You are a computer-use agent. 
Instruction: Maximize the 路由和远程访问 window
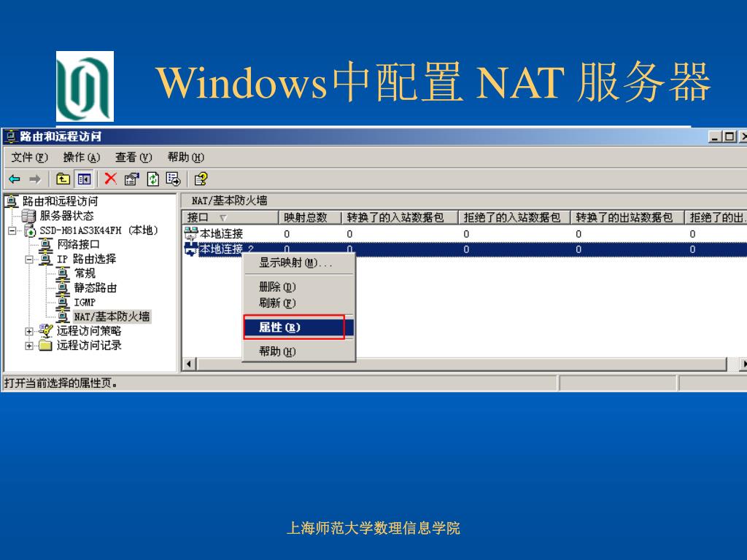[729, 136]
